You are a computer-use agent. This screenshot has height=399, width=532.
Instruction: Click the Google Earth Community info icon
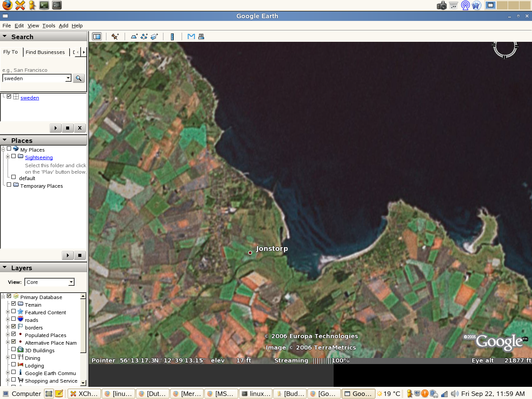point(21,372)
